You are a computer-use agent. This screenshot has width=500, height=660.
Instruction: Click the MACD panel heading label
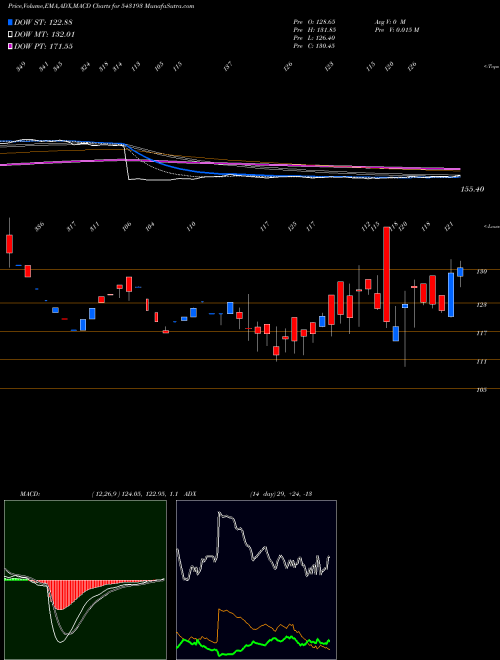tap(29, 494)
